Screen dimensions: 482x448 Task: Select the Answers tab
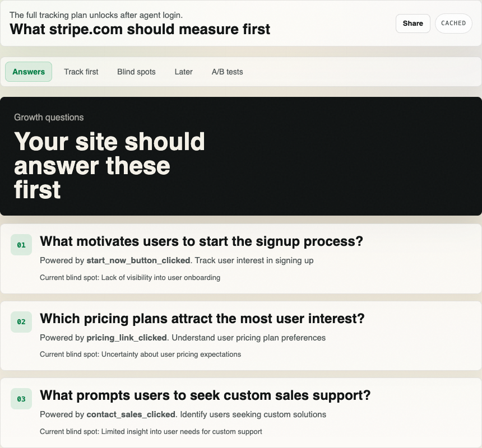point(28,72)
